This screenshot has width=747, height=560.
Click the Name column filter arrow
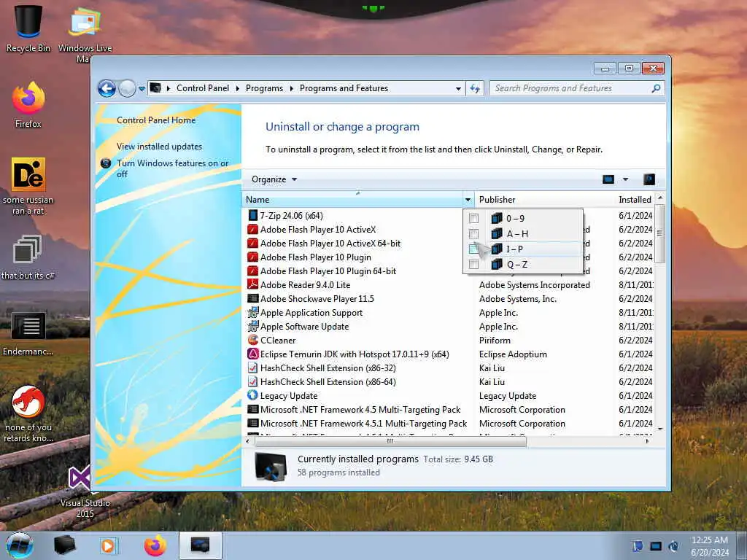coord(468,200)
